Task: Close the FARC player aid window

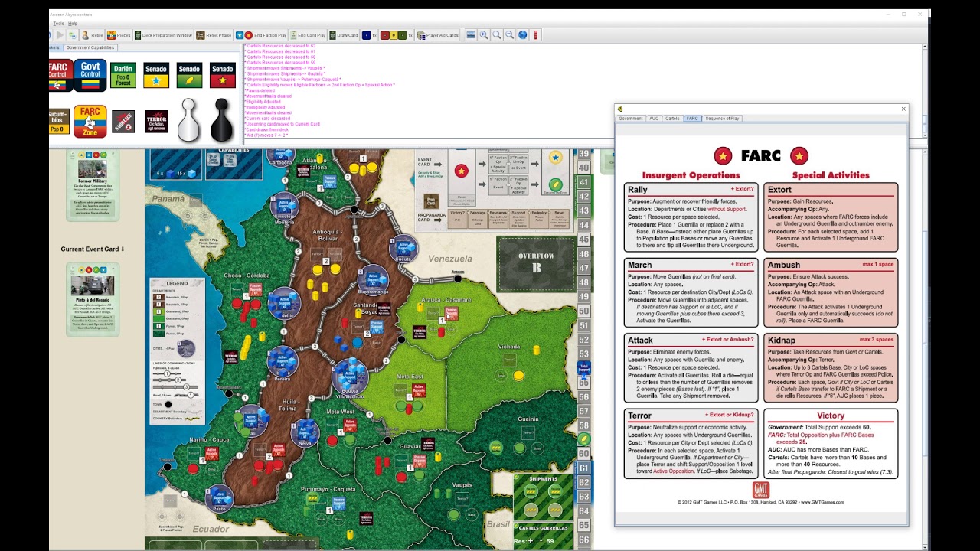Action: point(903,109)
